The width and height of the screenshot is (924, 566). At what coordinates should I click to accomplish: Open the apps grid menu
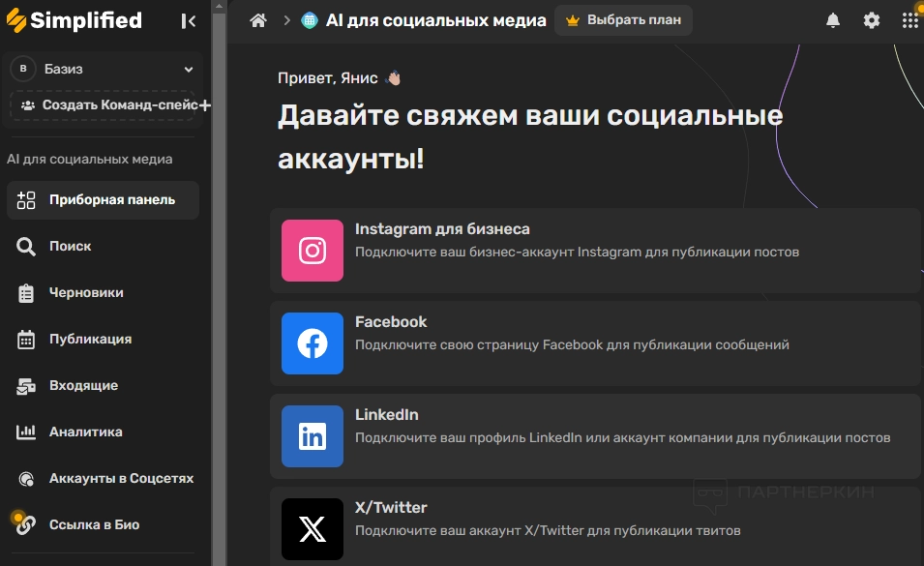(x=909, y=20)
